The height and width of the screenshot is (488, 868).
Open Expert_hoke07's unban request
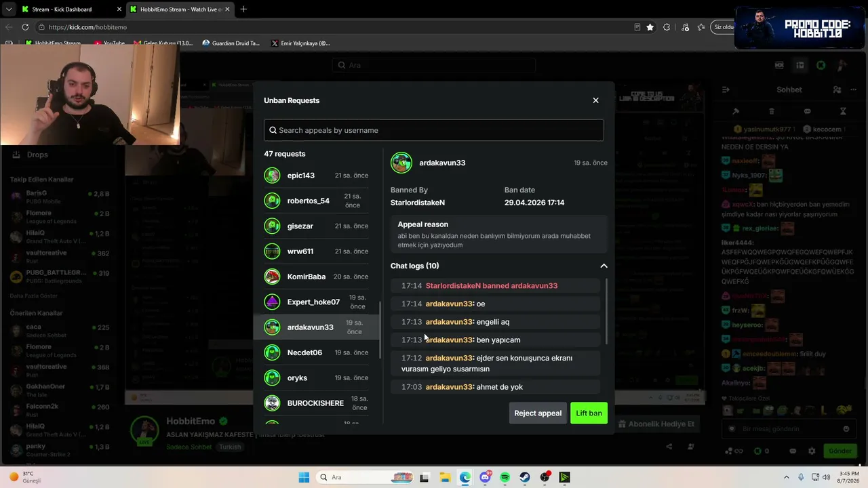click(x=316, y=302)
